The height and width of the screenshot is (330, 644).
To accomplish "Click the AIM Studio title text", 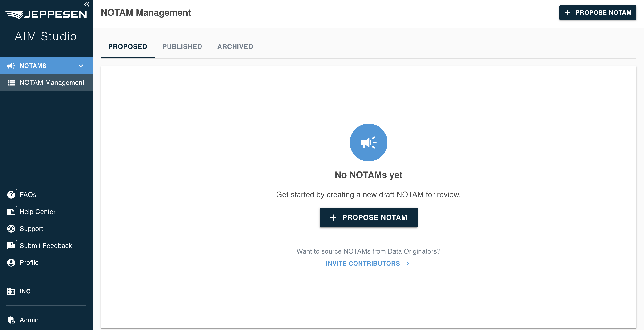I will [46, 36].
